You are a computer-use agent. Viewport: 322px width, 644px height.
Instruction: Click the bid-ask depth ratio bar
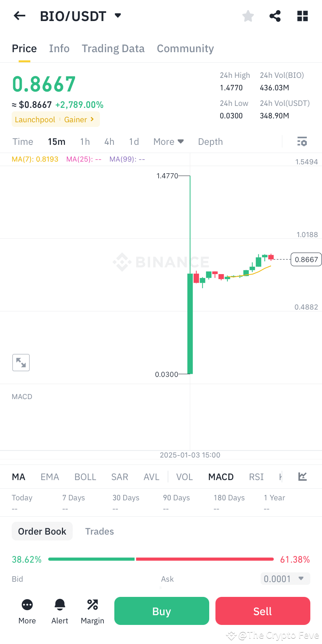point(161,559)
